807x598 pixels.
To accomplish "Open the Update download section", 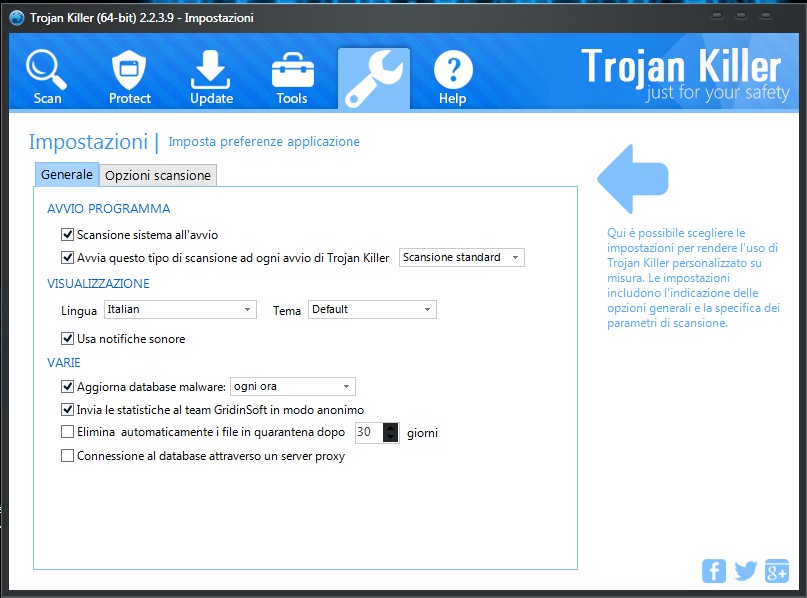I will (211, 78).
